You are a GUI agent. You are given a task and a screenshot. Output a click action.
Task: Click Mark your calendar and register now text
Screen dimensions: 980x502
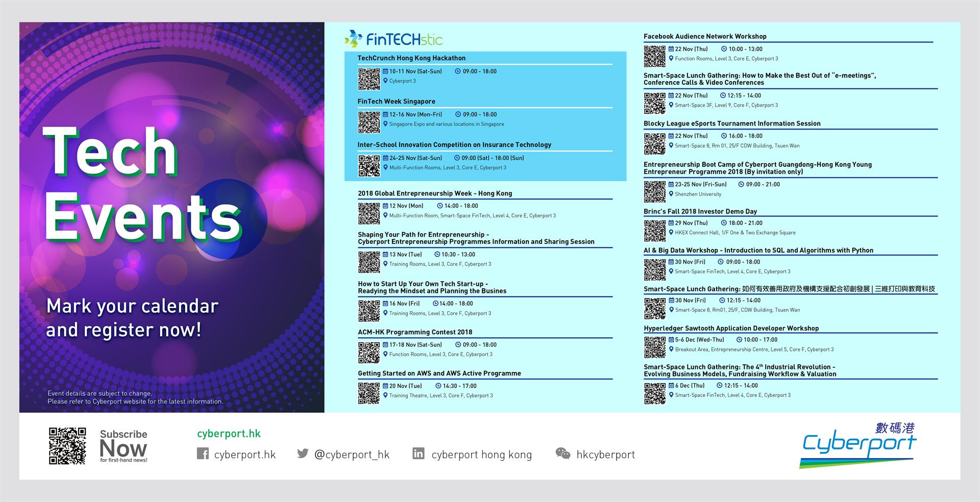[x=132, y=318]
